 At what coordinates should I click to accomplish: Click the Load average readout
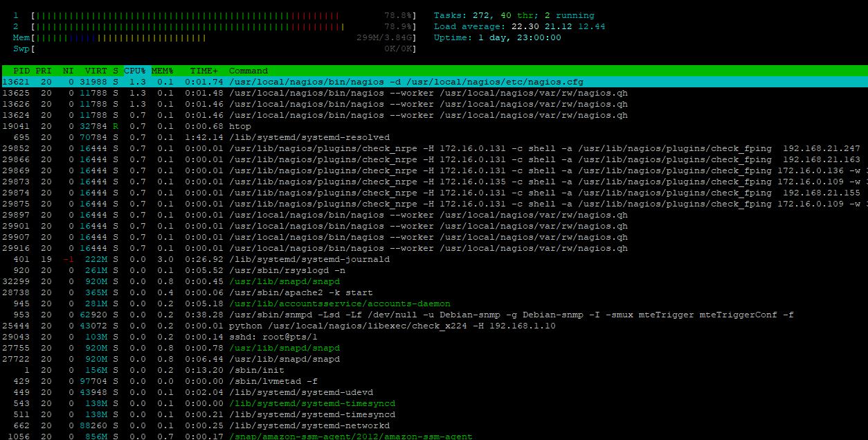click(519, 26)
